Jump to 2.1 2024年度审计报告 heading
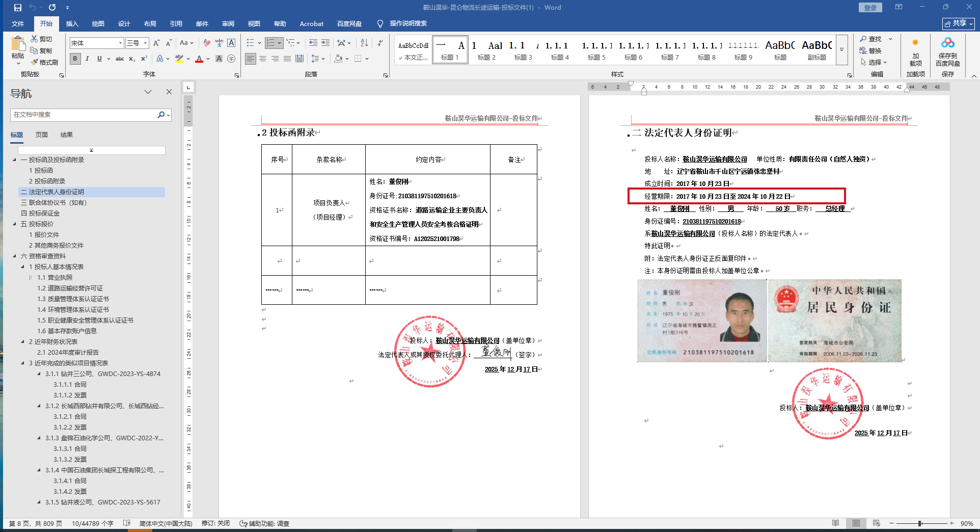The width and height of the screenshot is (980, 532). pyautogui.click(x=68, y=352)
